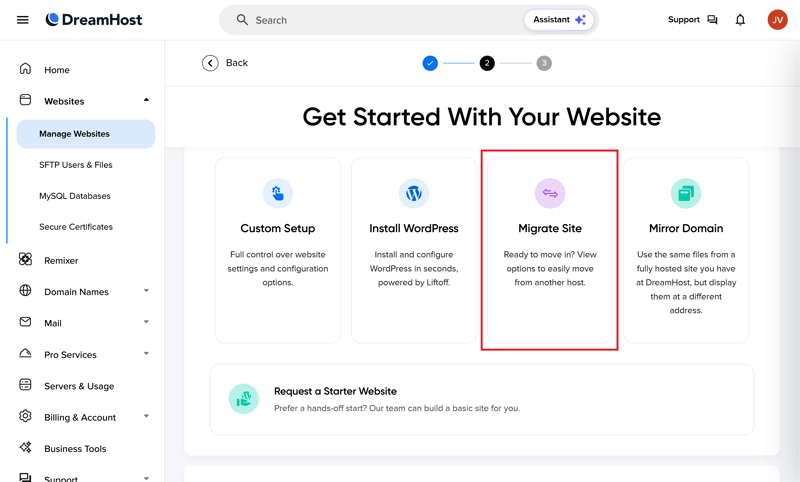800x482 pixels.
Task: Click 'Full control over website settings' text
Action: point(278,268)
